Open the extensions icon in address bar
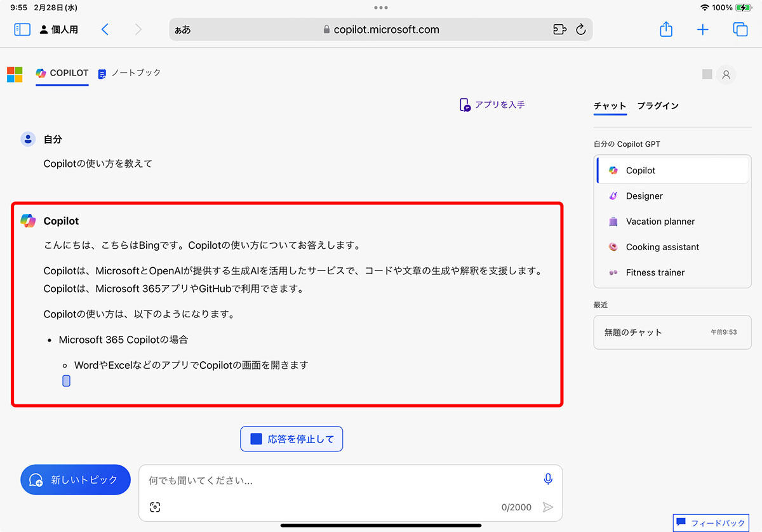This screenshot has width=762, height=532. [x=559, y=29]
